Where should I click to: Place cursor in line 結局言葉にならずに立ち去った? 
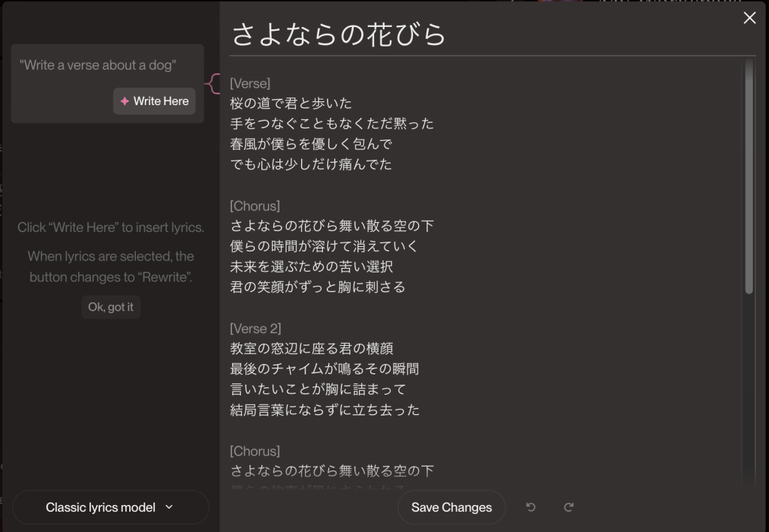324,410
